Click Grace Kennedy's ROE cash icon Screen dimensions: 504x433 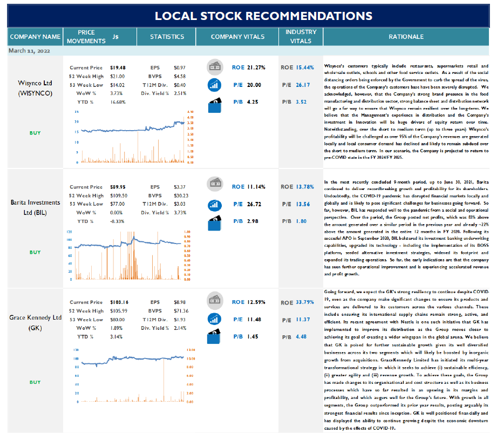coord(215,300)
